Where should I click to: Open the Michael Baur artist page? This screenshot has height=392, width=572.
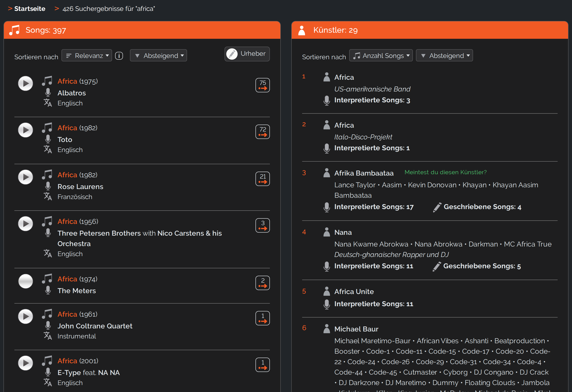pos(356,329)
